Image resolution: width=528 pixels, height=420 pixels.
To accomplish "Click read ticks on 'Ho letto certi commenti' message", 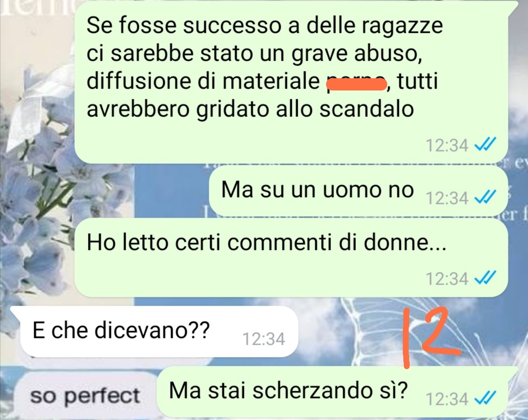I will pos(485,278).
